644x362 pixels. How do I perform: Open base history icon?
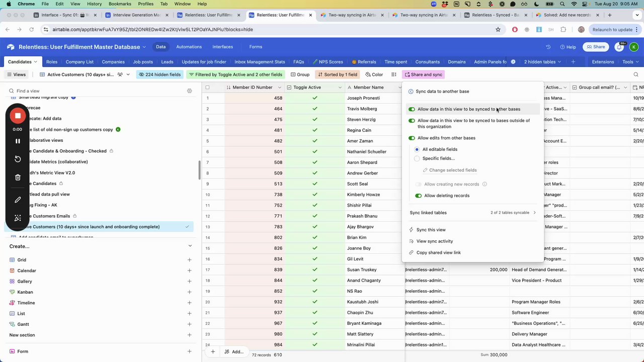[x=548, y=47]
